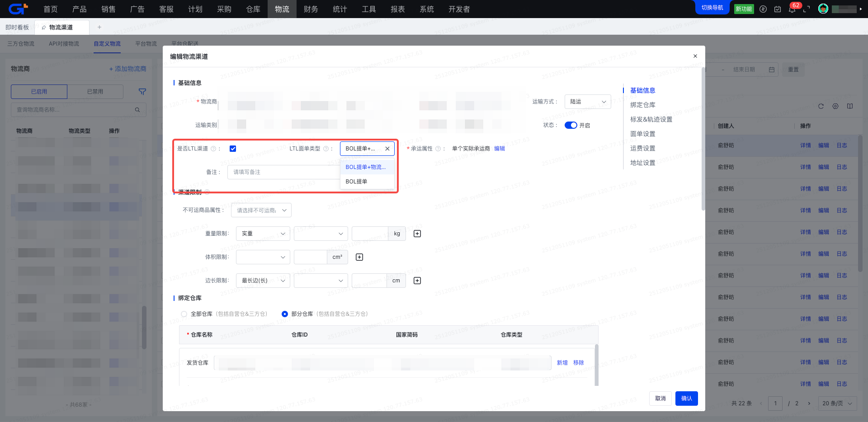Click 添加物流商 link
This screenshot has width=868, height=422.
pyautogui.click(x=127, y=69)
